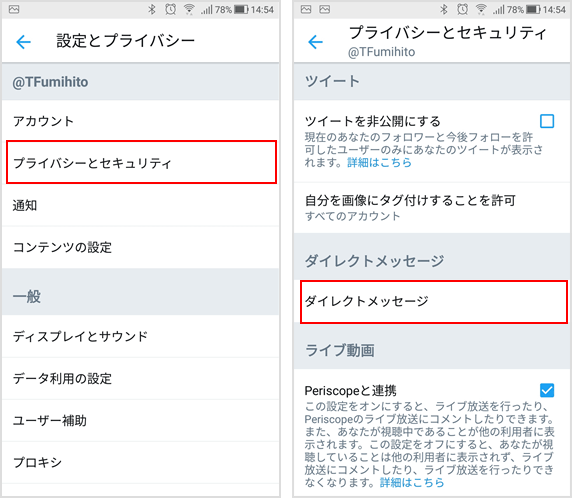The height and width of the screenshot is (498, 572).
Task: Open 自分を画像にタグ付けすることを許可 setting
Action: click(x=432, y=208)
